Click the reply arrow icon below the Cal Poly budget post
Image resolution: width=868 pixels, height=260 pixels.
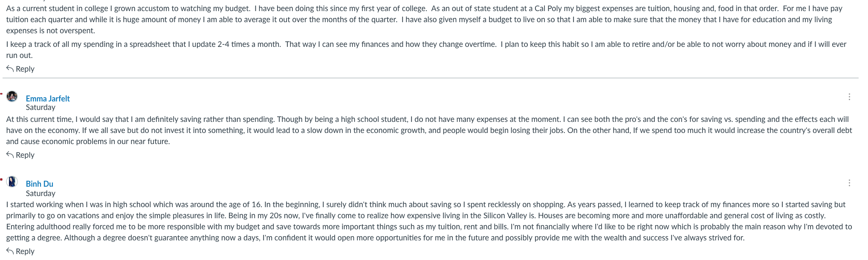[x=10, y=68]
